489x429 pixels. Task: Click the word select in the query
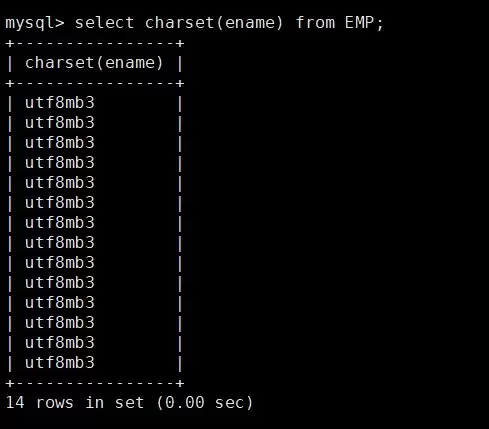(104, 23)
